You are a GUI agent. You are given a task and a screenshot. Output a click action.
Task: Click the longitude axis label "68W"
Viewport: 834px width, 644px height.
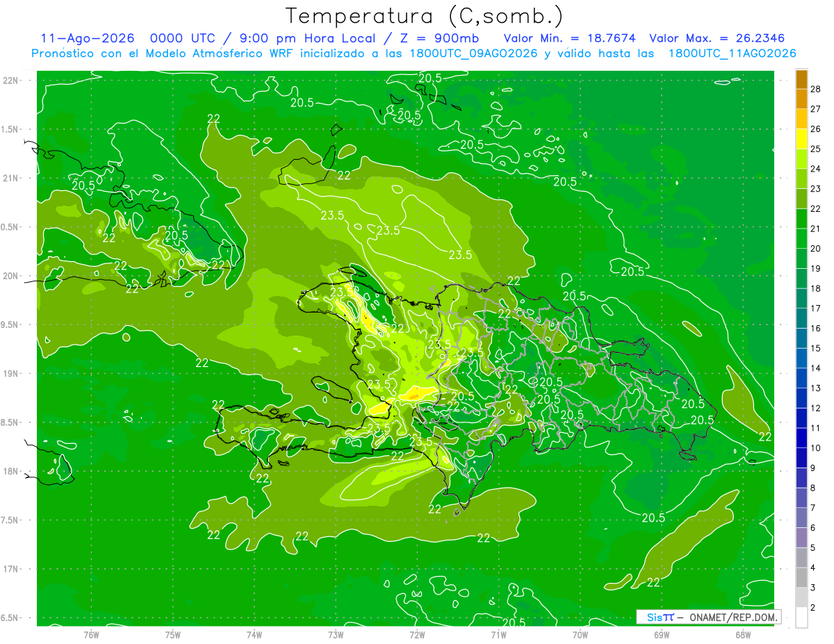click(743, 635)
